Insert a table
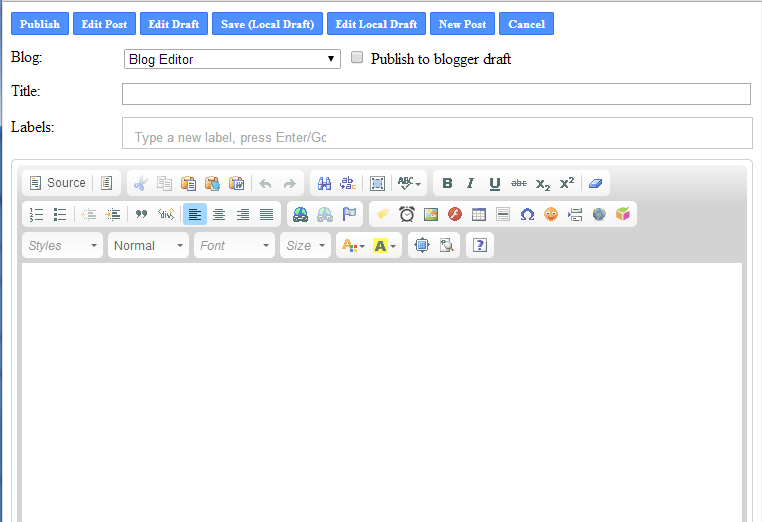 pyautogui.click(x=479, y=214)
